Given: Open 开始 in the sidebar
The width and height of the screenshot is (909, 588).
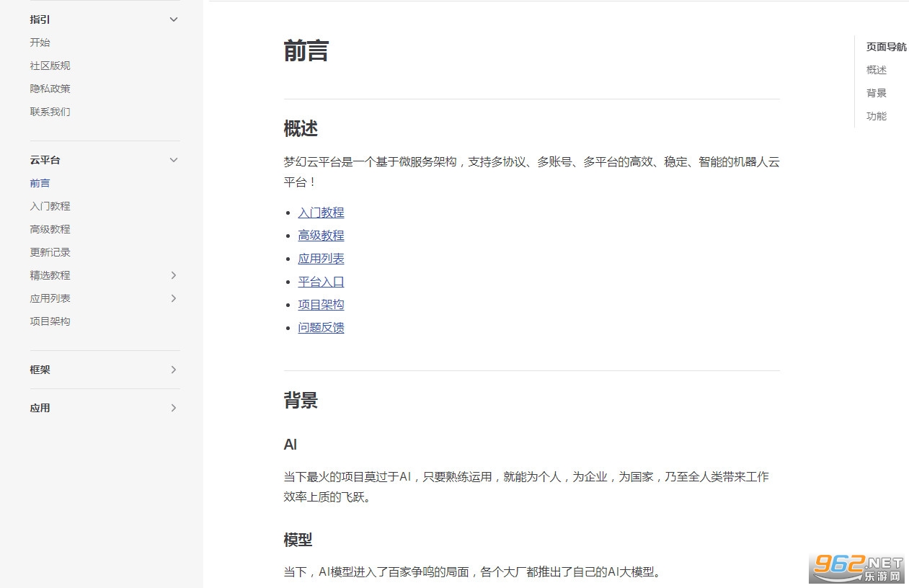Looking at the screenshot, I should tap(40, 43).
